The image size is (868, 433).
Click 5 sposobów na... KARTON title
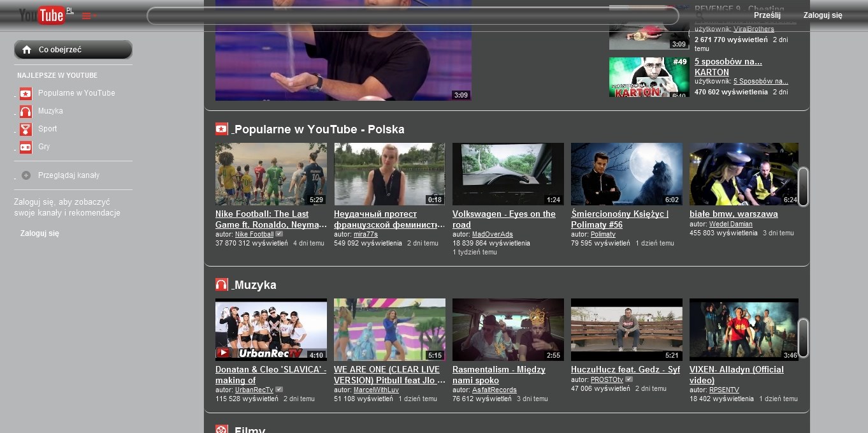coord(728,67)
